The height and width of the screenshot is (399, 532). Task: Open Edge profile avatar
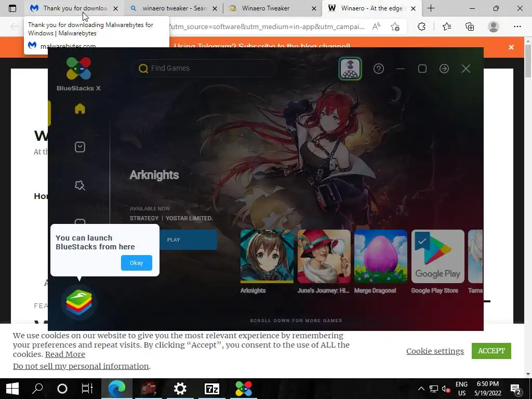point(494,26)
